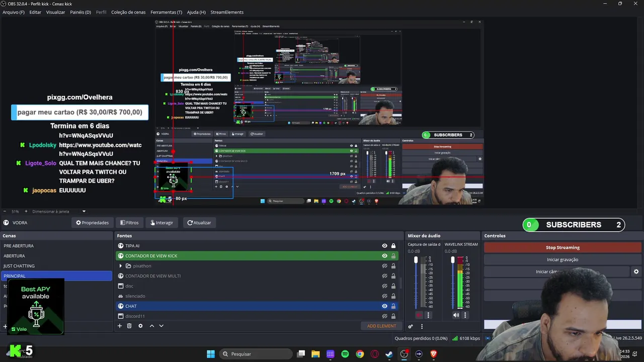Open the Editar menu
The image size is (644, 362).
(x=35, y=12)
